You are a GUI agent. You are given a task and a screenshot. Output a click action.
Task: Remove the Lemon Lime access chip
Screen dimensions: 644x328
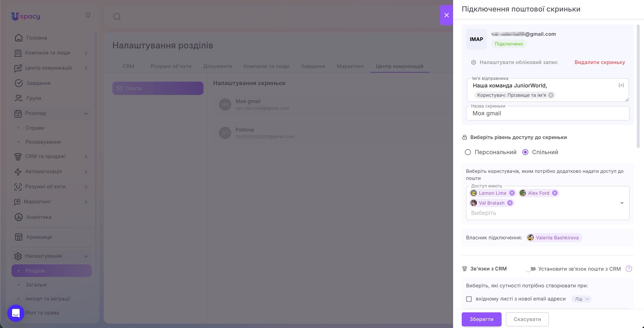(x=512, y=193)
